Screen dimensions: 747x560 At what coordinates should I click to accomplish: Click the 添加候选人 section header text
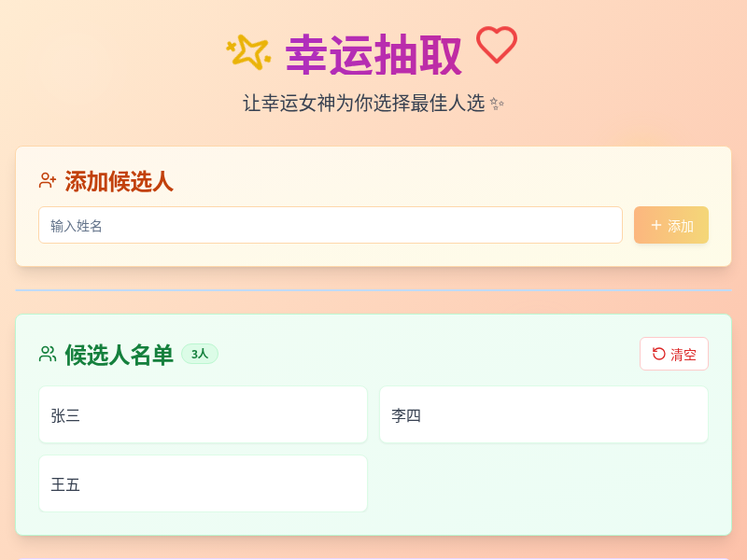(119, 179)
